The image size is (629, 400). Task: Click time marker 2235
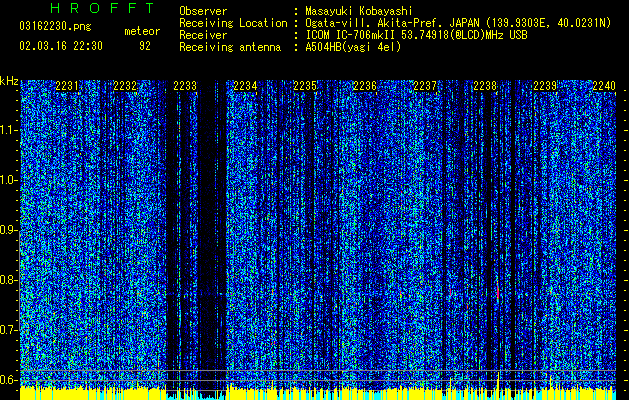click(x=305, y=86)
